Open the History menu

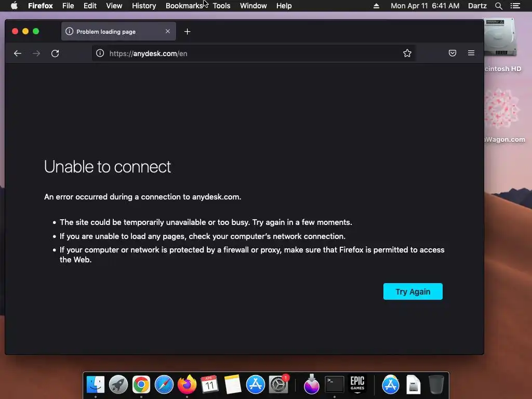[144, 6]
